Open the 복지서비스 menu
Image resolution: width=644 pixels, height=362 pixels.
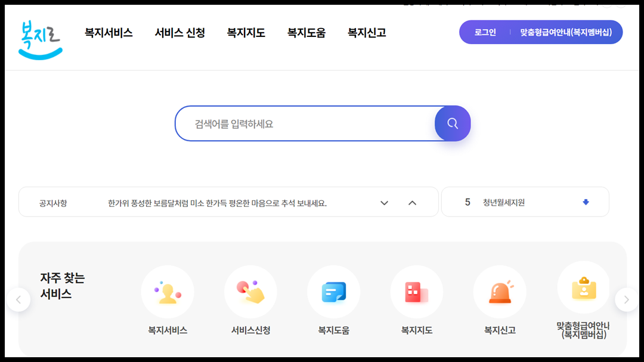pyautogui.click(x=108, y=33)
